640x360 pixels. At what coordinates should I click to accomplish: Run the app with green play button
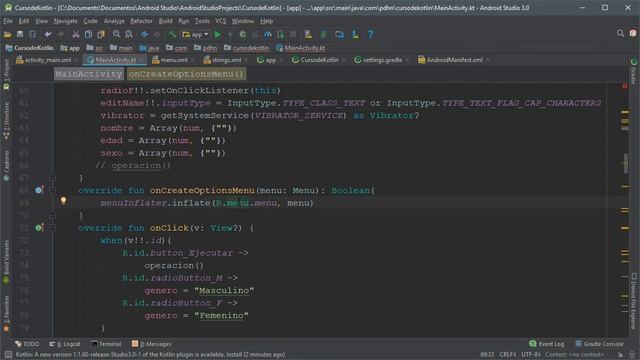coord(218,35)
